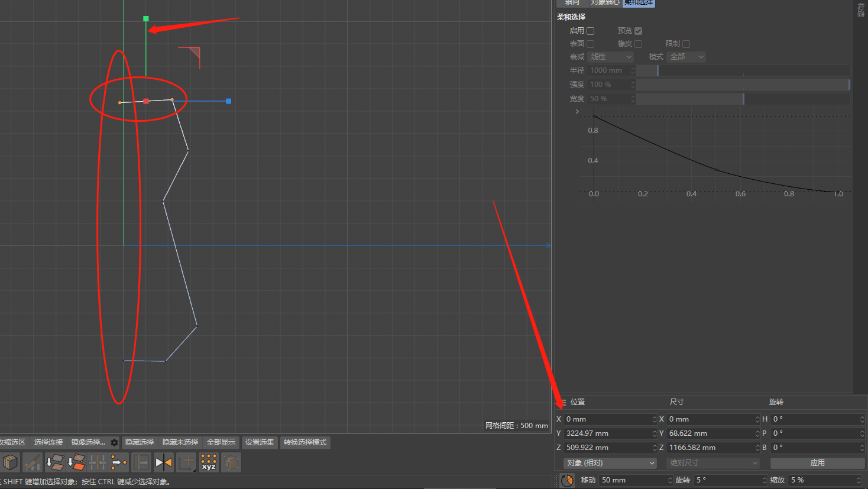Click the 网格间距 : 500 mm label

pyautogui.click(x=517, y=426)
